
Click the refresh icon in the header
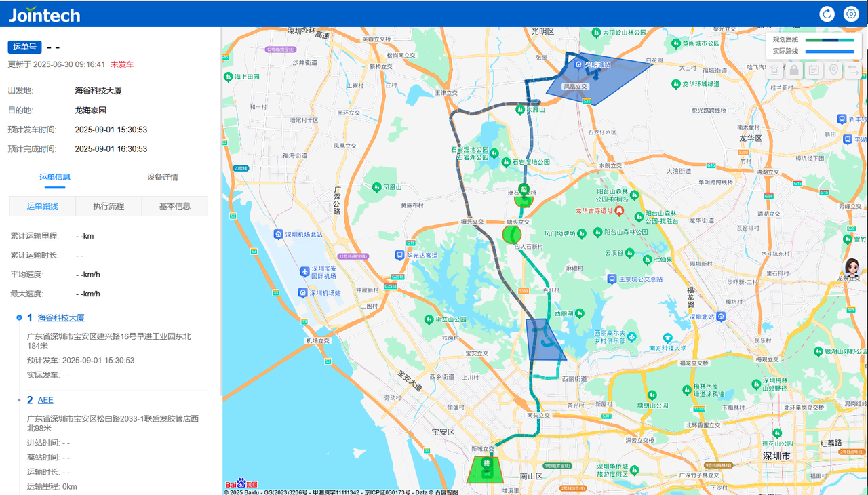(827, 14)
